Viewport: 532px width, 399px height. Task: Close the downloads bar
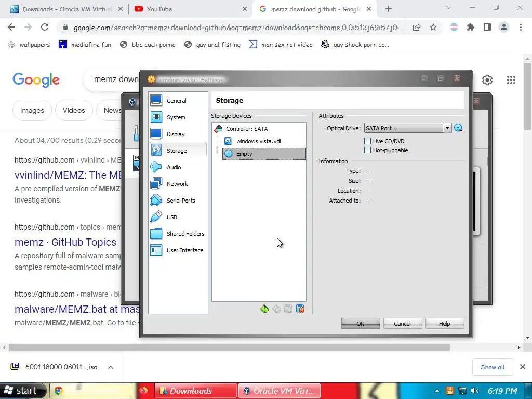523,367
